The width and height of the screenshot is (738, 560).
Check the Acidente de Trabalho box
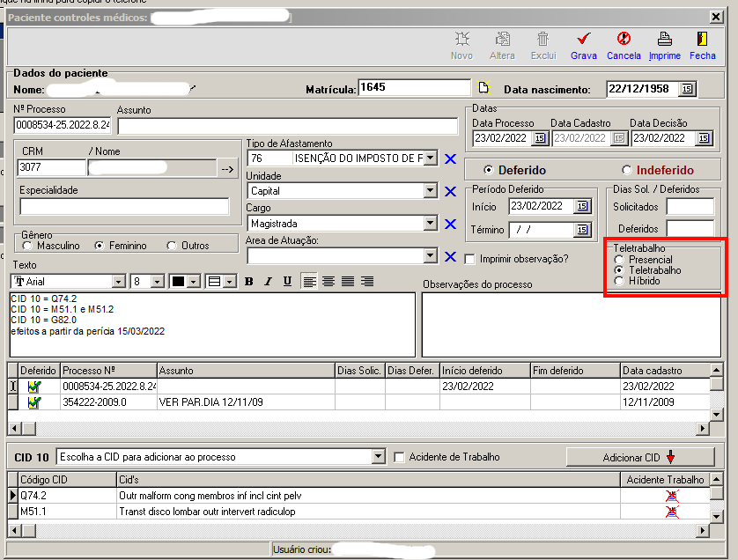coord(400,457)
